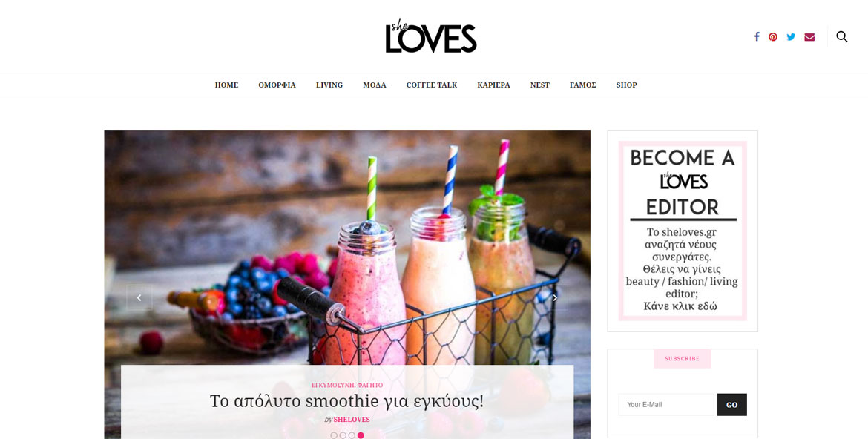Open the search magnifier icon
868x439 pixels.
coord(842,36)
